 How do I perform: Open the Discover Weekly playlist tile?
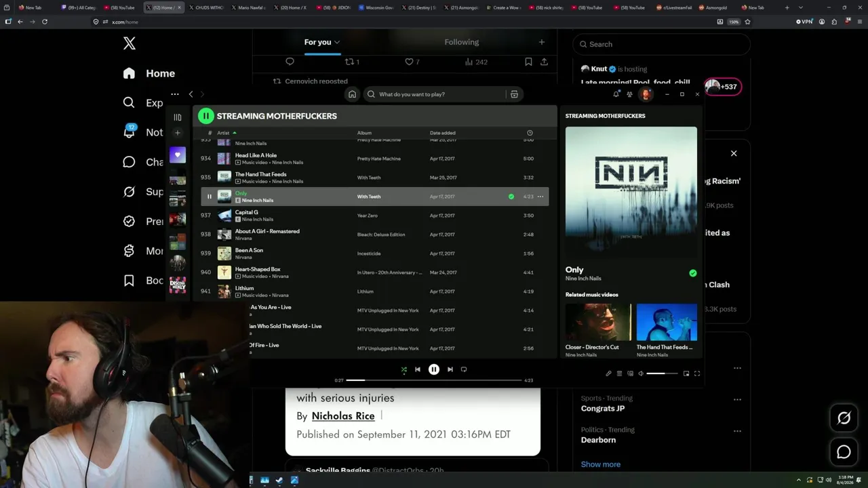pyautogui.click(x=178, y=285)
